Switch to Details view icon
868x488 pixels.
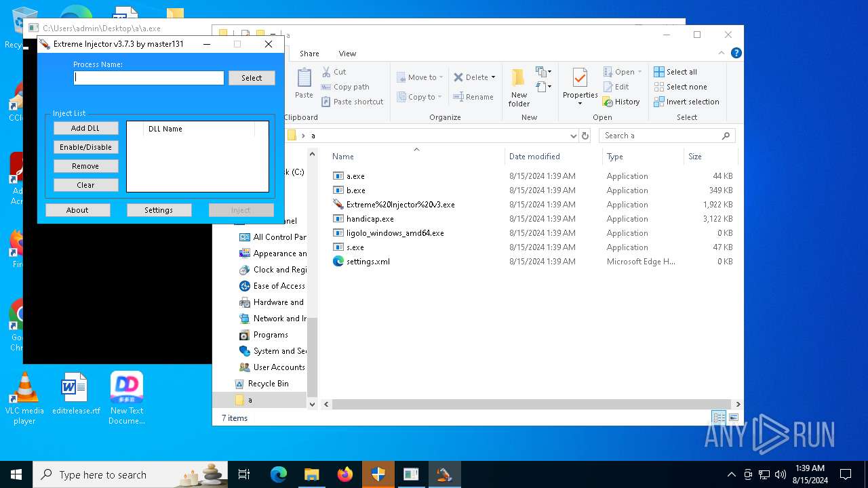point(719,418)
